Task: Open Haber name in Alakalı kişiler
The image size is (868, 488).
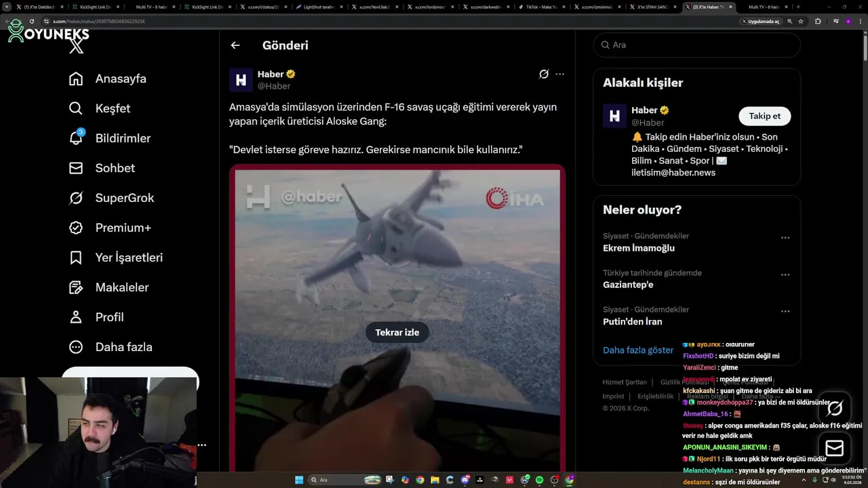Action: (644, 110)
